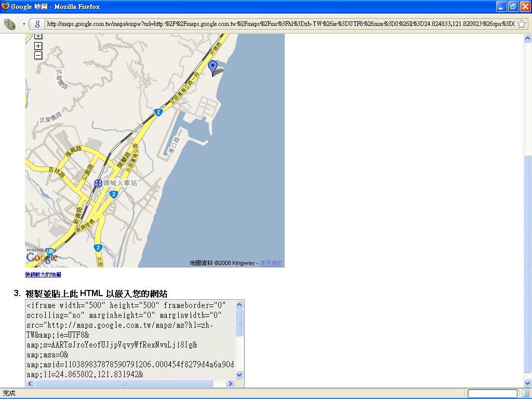Click the bookmark star in address bar
532x399 pixels.
(522, 24)
